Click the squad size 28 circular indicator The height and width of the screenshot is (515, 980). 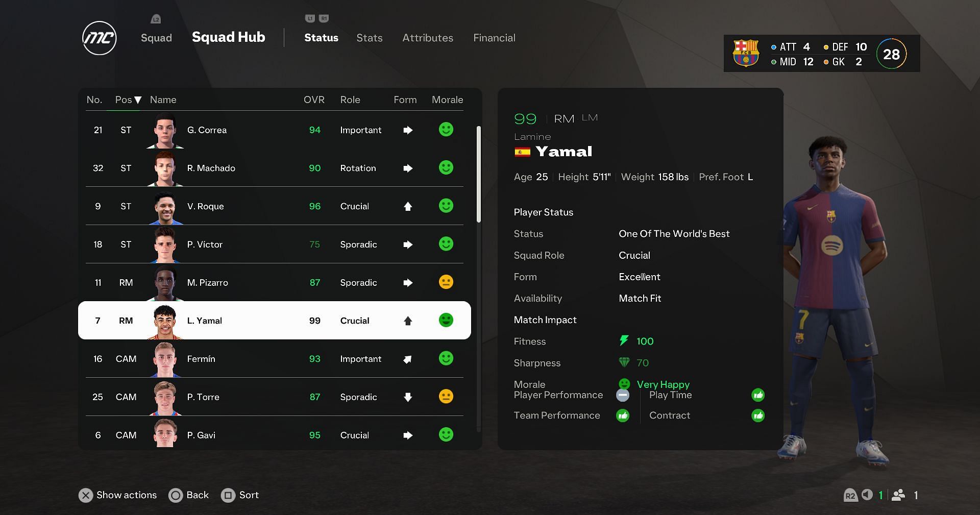891,54
